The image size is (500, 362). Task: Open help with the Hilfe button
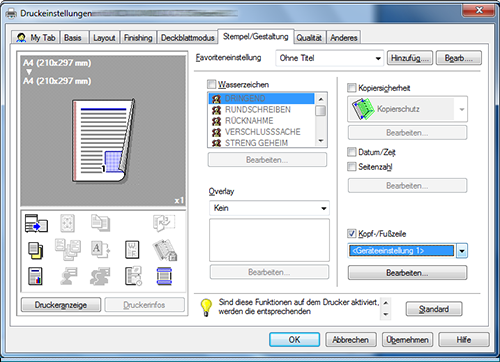click(464, 340)
